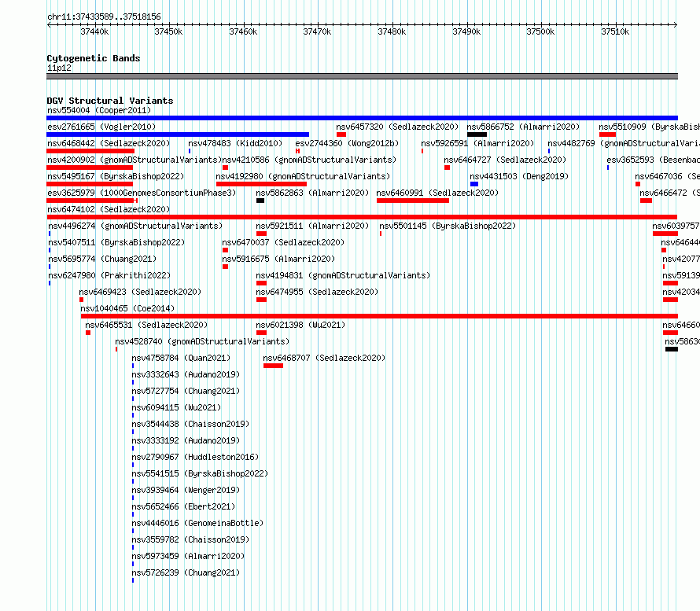Click nsv4528740 gnomAD variant label
The height and width of the screenshot is (611, 700).
tap(202, 341)
